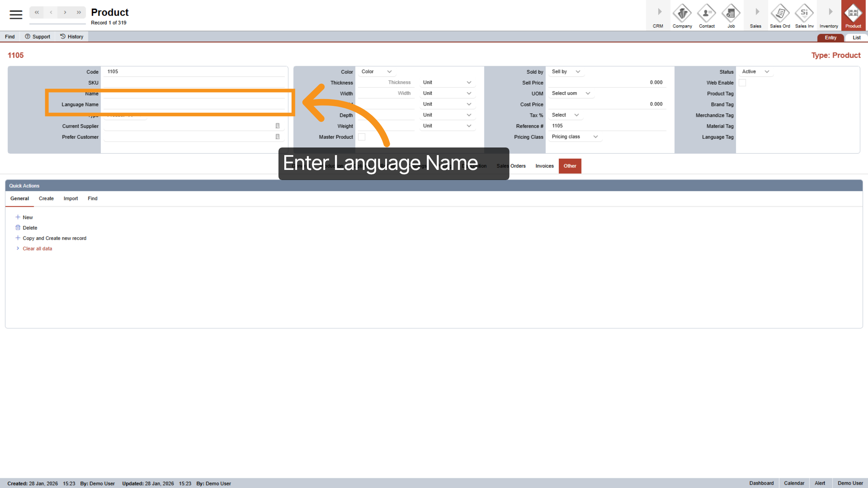Screen dimensions: 868x488
Task: Check the Master Product checkbox
Action: (x=362, y=137)
